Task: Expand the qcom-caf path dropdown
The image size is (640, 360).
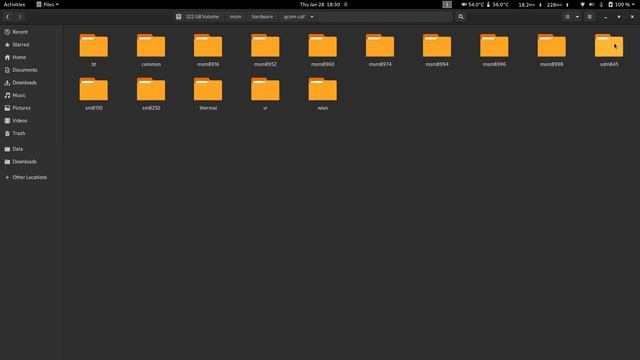Action: coord(312,17)
